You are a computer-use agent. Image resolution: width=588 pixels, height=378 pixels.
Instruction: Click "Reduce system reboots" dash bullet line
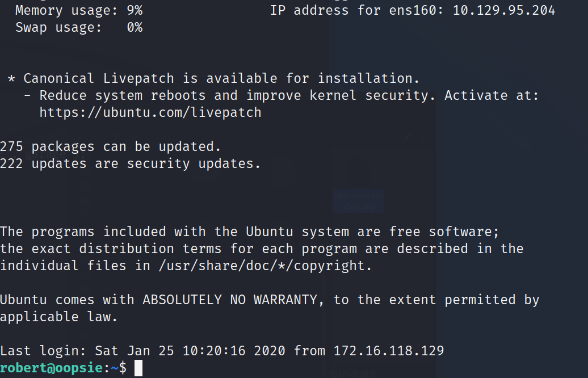282,95
